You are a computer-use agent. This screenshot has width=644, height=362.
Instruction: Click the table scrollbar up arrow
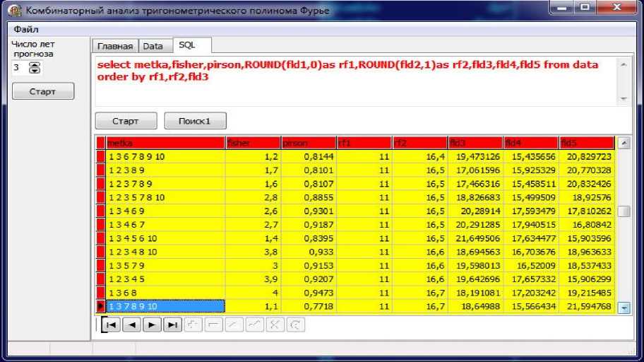(624, 143)
